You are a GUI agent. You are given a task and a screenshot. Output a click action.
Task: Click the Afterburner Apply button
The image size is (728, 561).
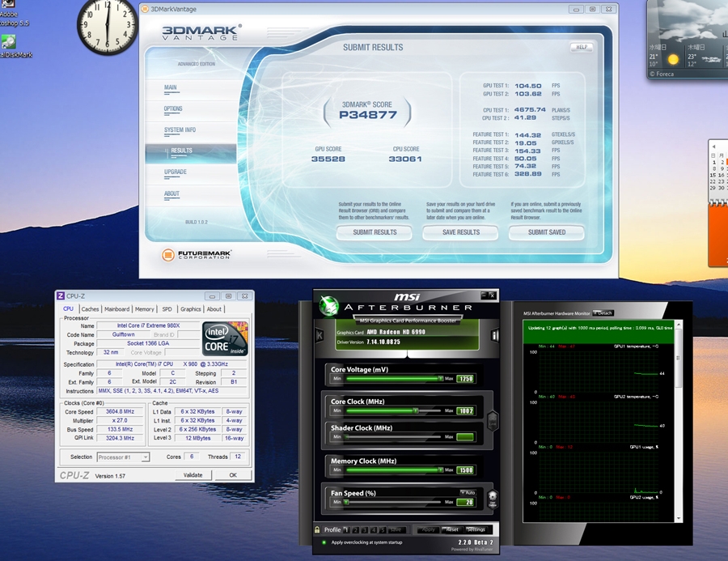(x=428, y=530)
